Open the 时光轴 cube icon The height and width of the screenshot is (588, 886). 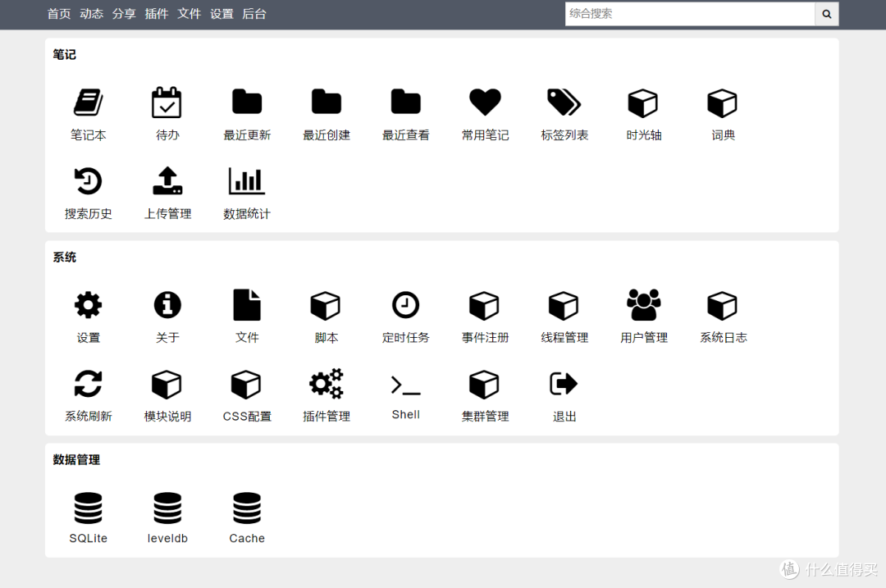coord(643,103)
